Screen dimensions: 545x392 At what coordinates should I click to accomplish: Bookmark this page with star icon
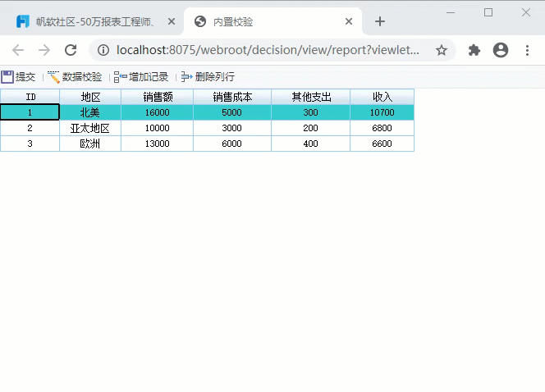(442, 50)
